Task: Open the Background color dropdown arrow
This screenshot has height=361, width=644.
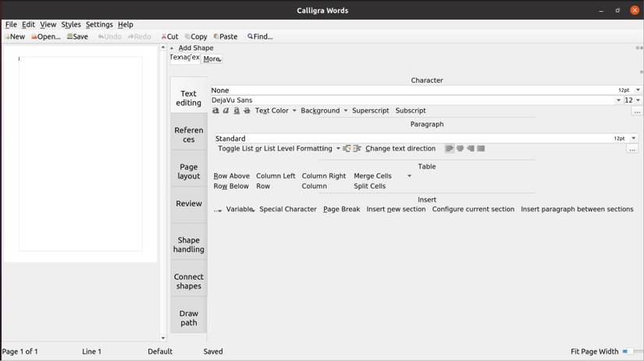Action: (345, 111)
